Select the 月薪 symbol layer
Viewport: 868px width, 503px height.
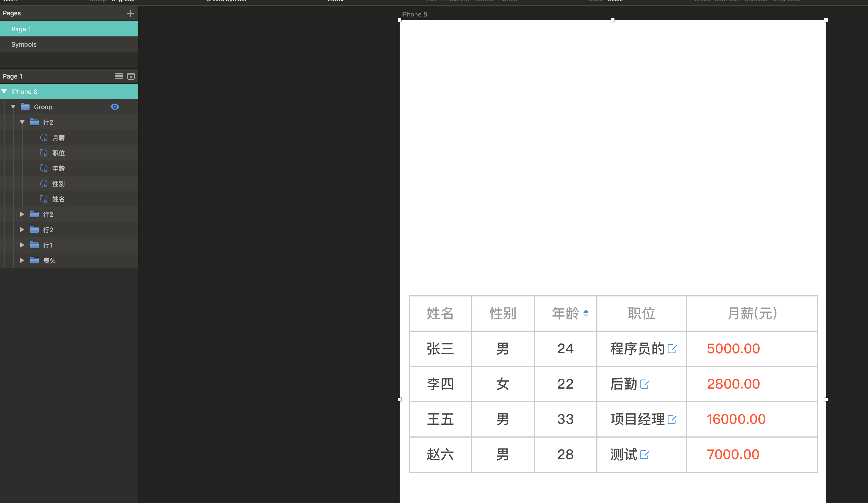(x=59, y=138)
